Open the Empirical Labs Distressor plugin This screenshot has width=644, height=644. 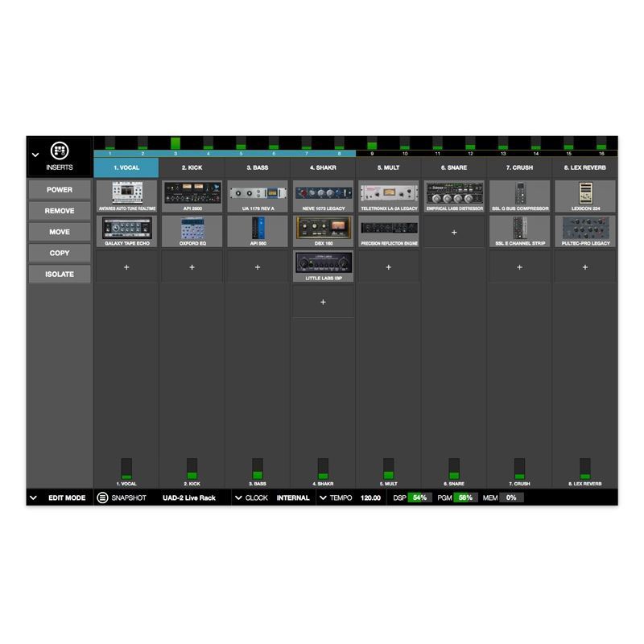coord(454,196)
